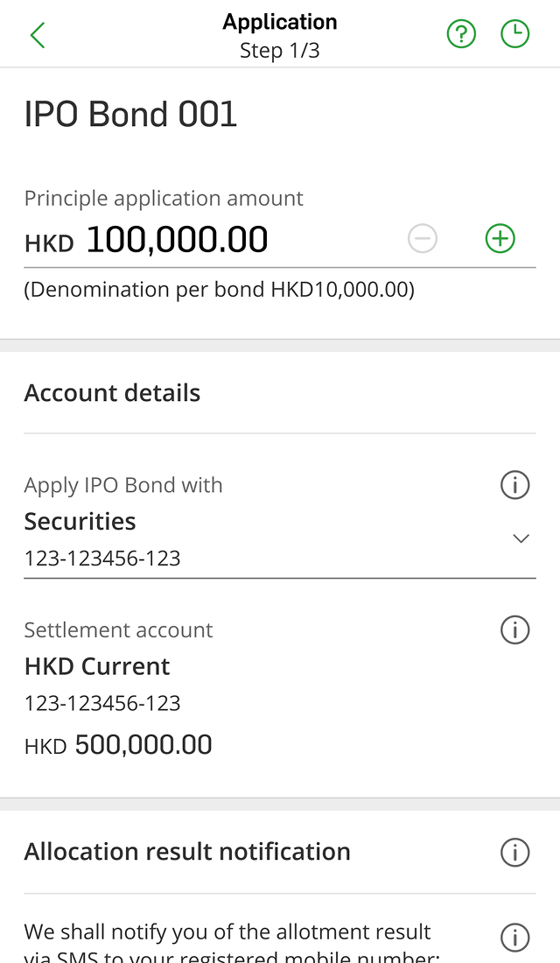This screenshot has width=560, height=963.
Task: Increase application amount with plus button
Action: coord(500,238)
